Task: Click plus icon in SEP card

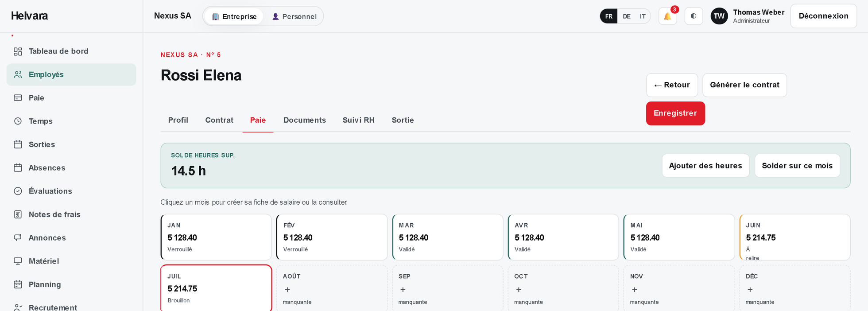Action: pos(403,290)
